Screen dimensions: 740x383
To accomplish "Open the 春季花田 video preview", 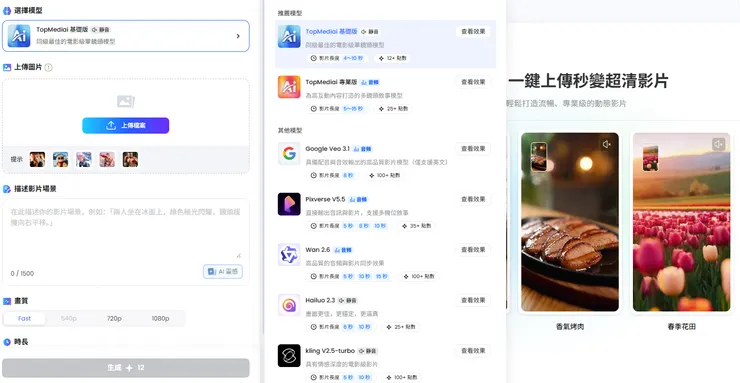I will [681, 222].
